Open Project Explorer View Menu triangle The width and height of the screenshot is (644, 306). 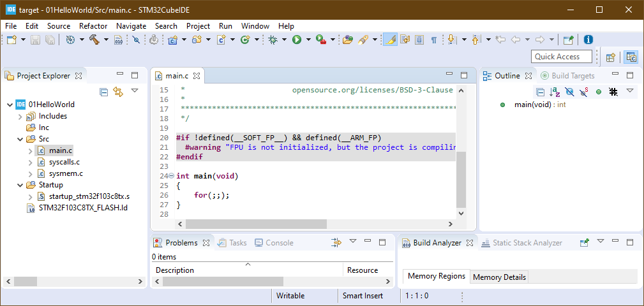(135, 91)
